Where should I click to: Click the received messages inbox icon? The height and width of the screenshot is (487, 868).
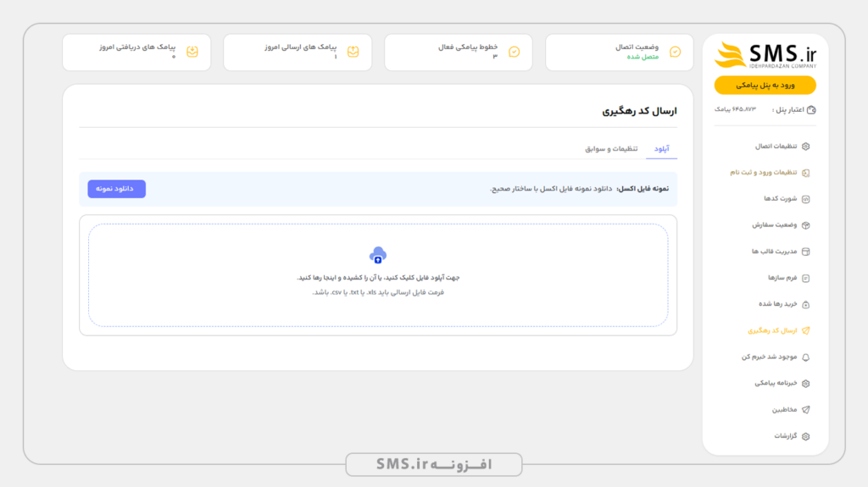pyautogui.click(x=192, y=52)
